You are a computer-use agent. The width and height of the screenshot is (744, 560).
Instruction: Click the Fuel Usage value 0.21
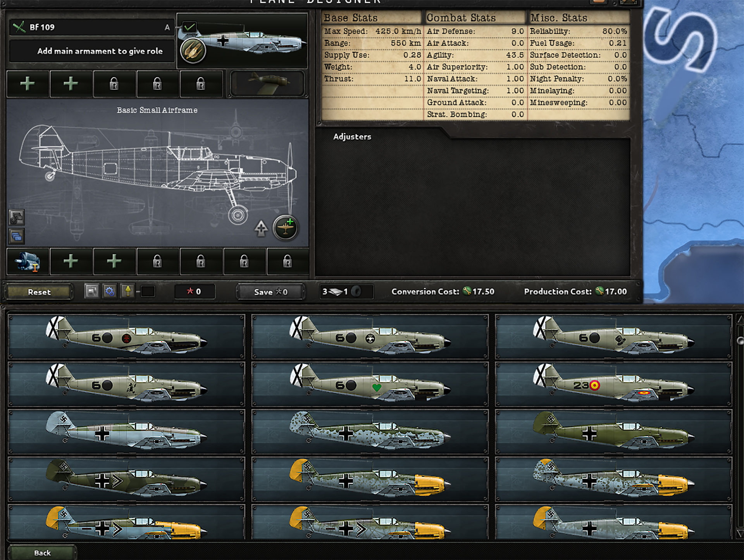[618, 43]
